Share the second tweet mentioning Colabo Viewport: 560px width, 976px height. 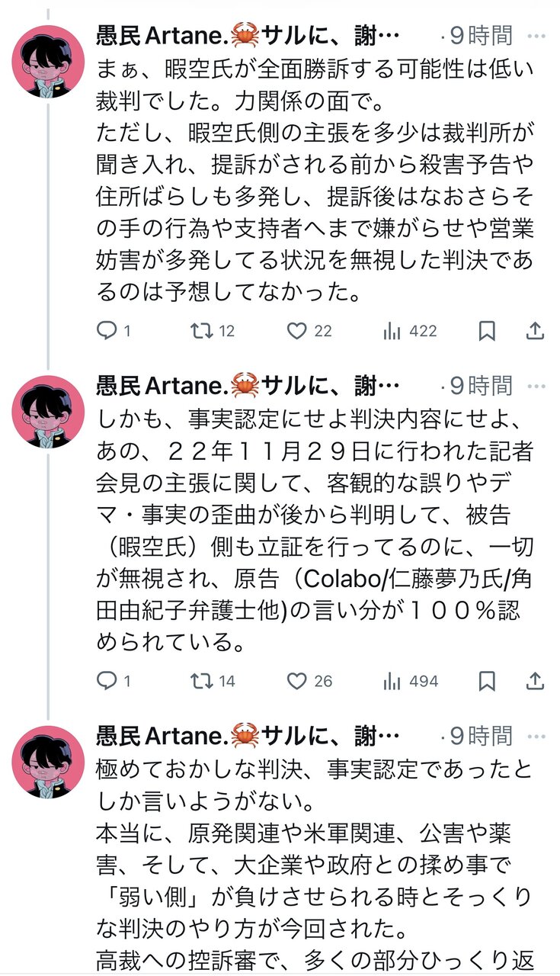tap(536, 681)
